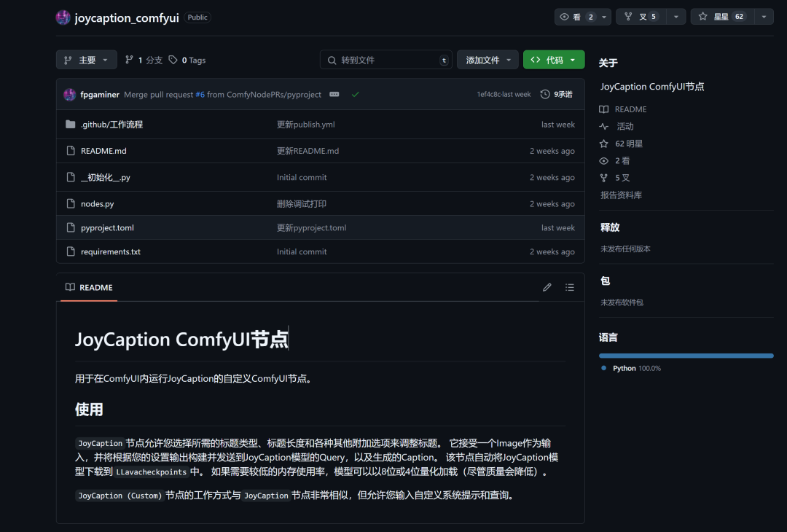Open the pyproject.toml file

tap(107, 227)
